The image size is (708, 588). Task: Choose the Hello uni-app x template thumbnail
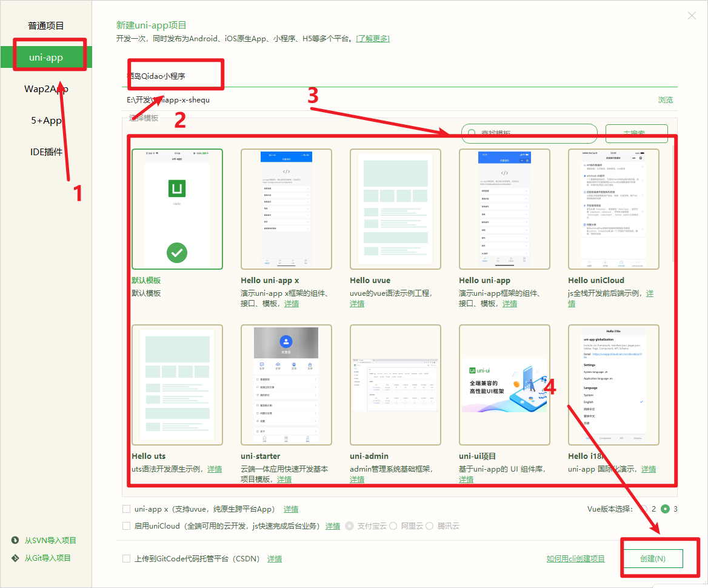click(x=286, y=209)
